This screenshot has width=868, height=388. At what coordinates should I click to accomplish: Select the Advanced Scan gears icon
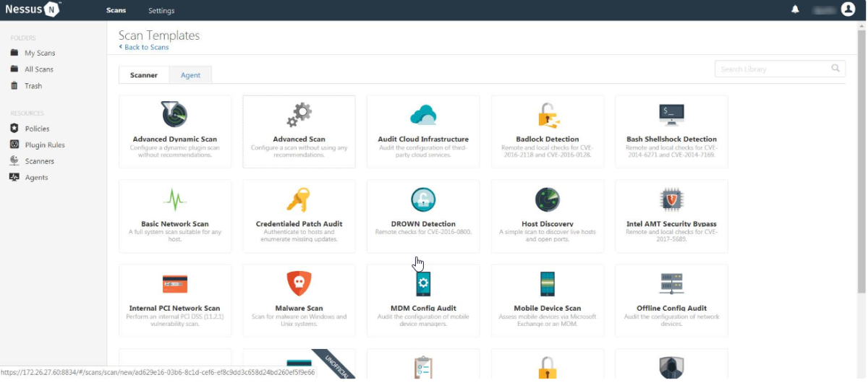[299, 114]
